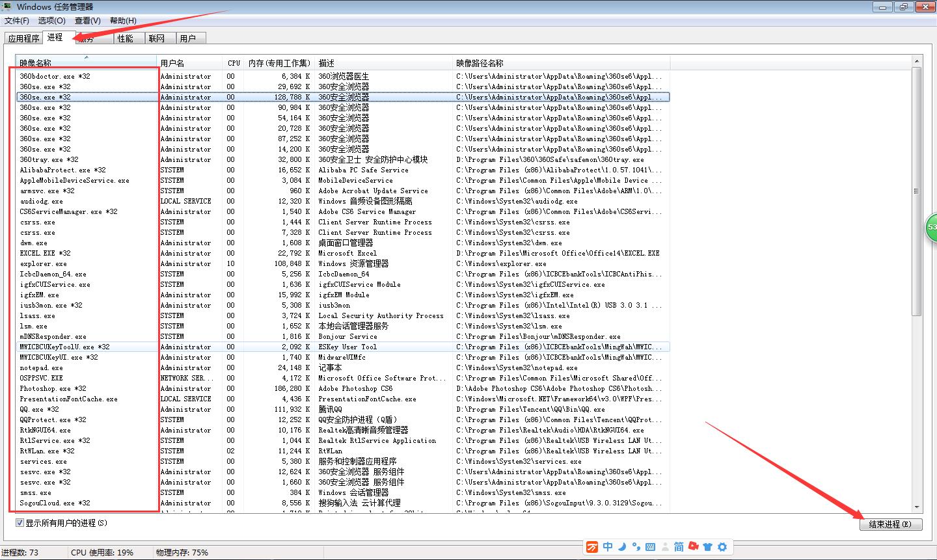Screen dimensions: 937x560
Task: Select the dwm.exe process
Action: pyautogui.click(x=343, y=243)
